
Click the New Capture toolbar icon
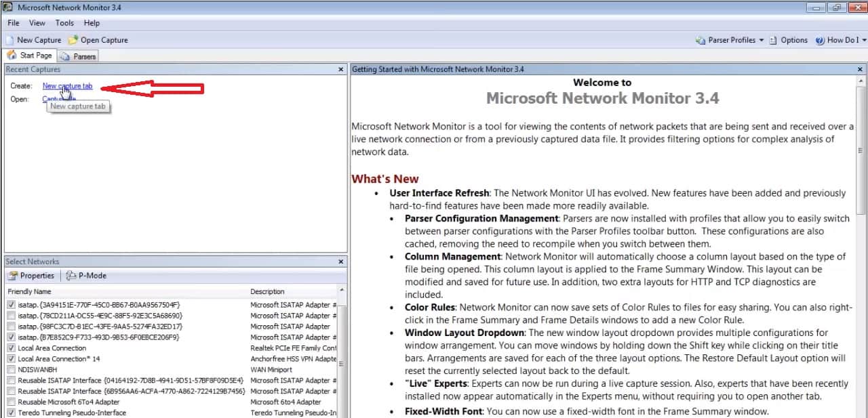(x=9, y=40)
